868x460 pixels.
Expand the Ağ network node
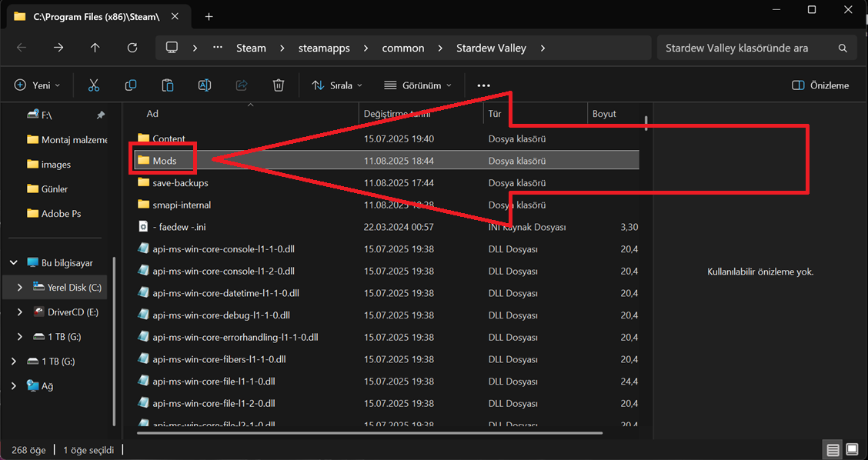(14, 386)
